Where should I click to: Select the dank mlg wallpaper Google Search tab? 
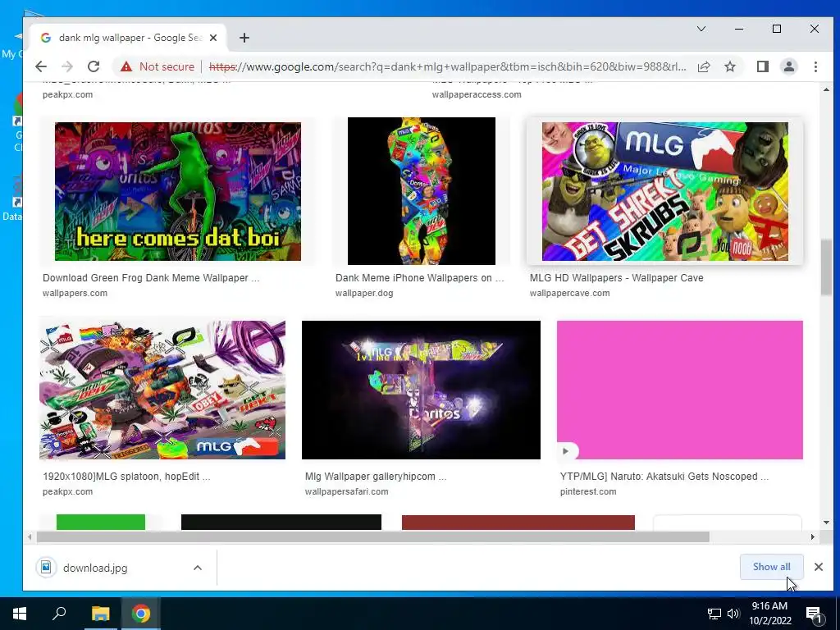tap(128, 38)
